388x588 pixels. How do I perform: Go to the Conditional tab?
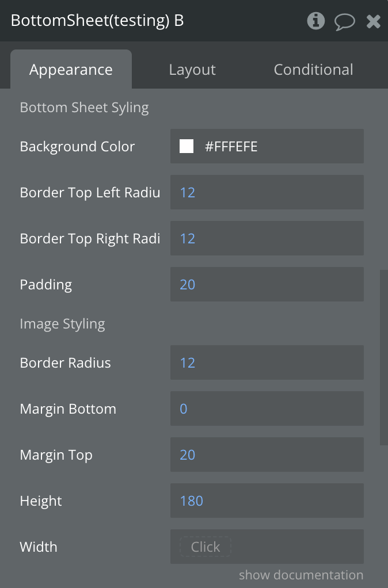point(313,70)
